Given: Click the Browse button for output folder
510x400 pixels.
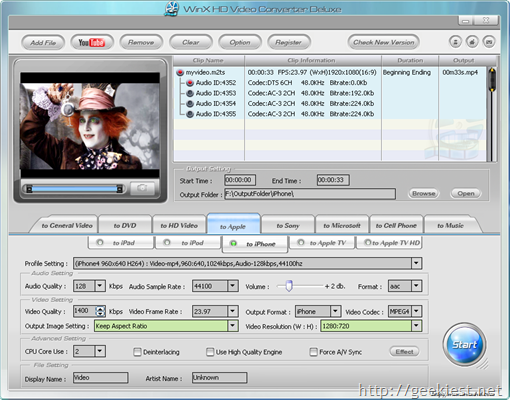Looking at the screenshot, I should [423, 193].
